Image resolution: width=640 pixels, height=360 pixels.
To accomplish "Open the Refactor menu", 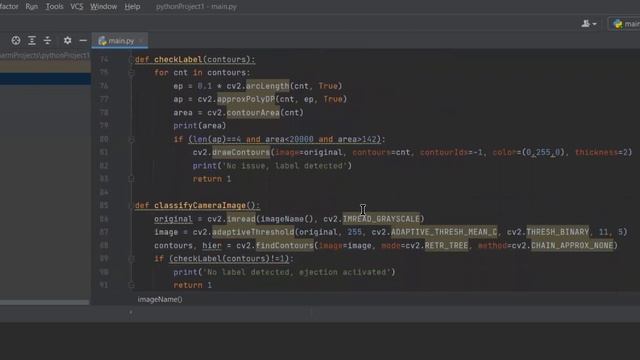I will click(9, 7).
